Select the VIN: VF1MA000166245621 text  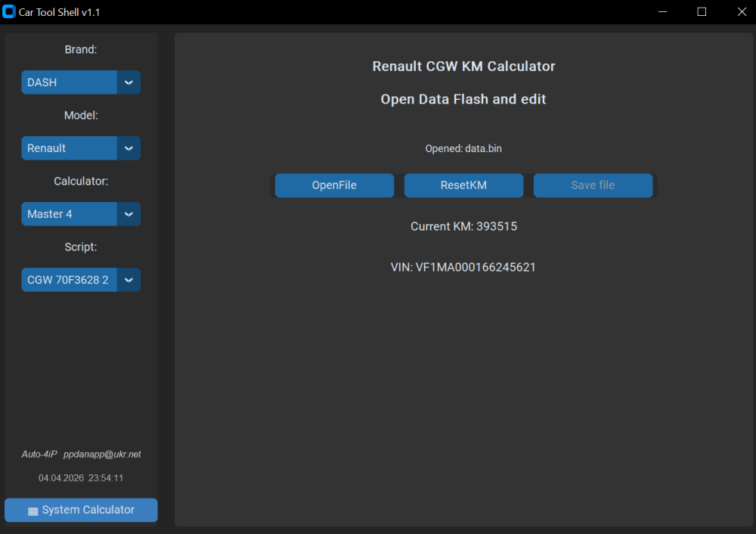pos(463,267)
